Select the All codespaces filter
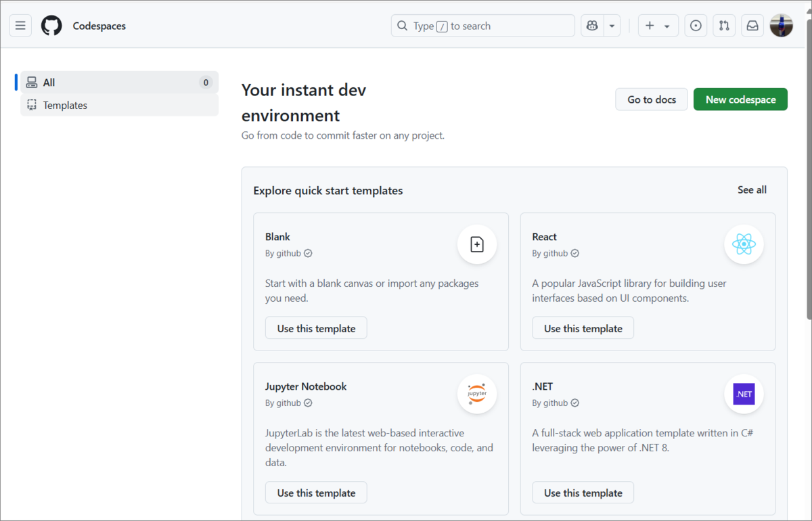 pyautogui.click(x=47, y=82)
